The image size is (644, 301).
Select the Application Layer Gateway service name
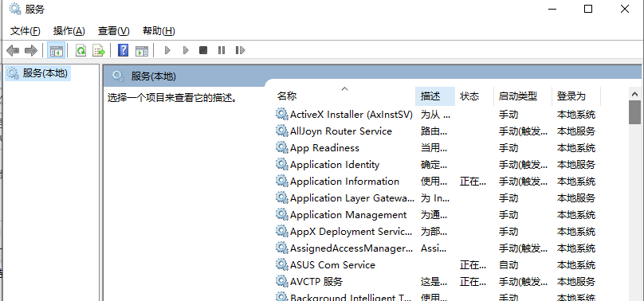point(352,198)
